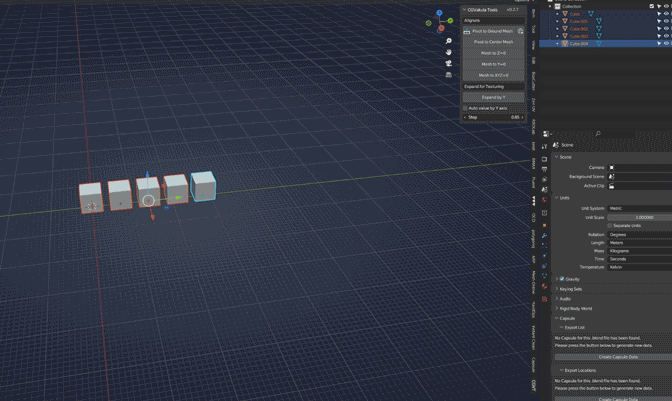672x401 pixels.
Task: Click the Unit Scale value slider
Action: [x=639, y=217]
